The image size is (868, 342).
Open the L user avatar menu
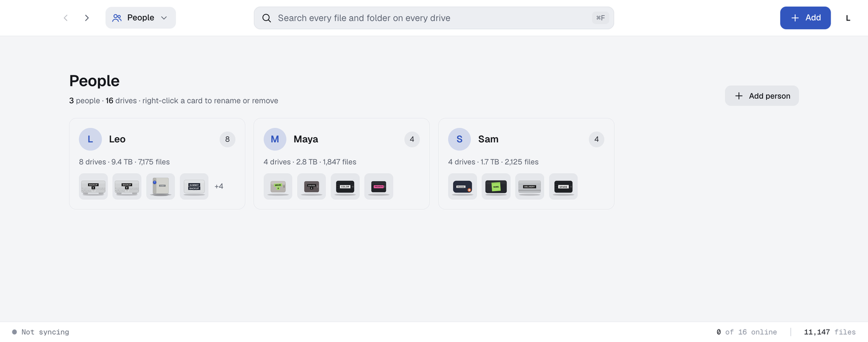[848, 18]
